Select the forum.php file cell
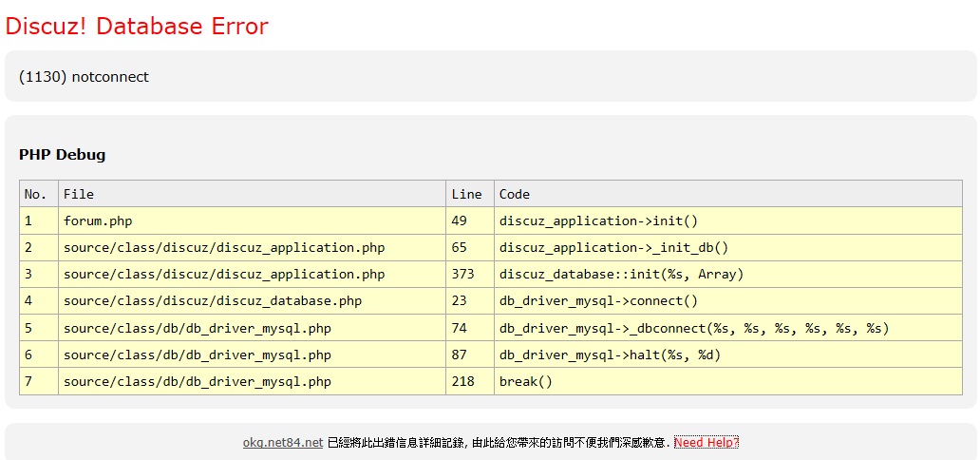 coord(252,220)
